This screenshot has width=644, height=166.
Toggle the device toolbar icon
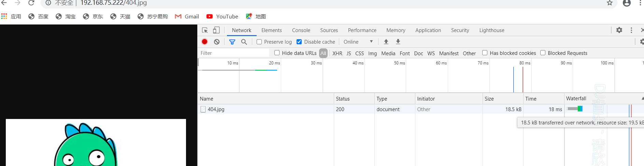[x=216, y=30]
